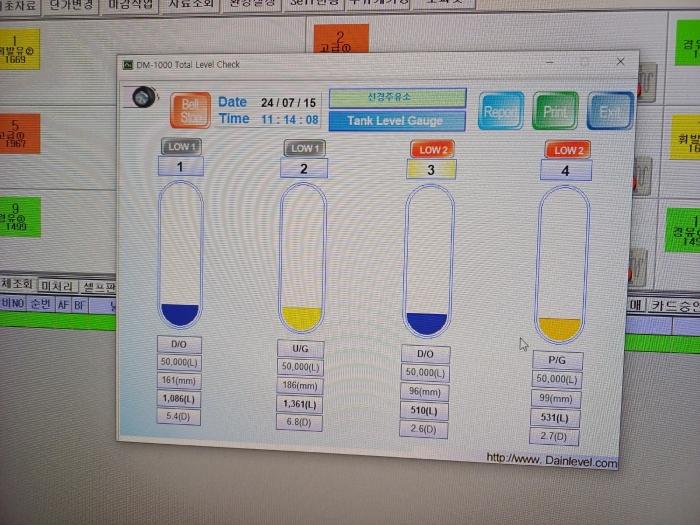Open the www.Dainlevel.com link
Viewport: 700px width, 525px height.
coord(552,460)
